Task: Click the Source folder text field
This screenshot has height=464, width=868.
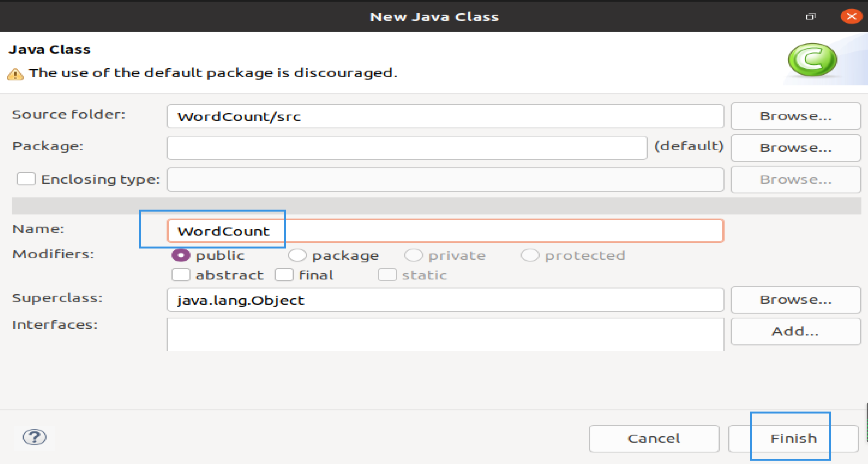Action: click(445, 116)
